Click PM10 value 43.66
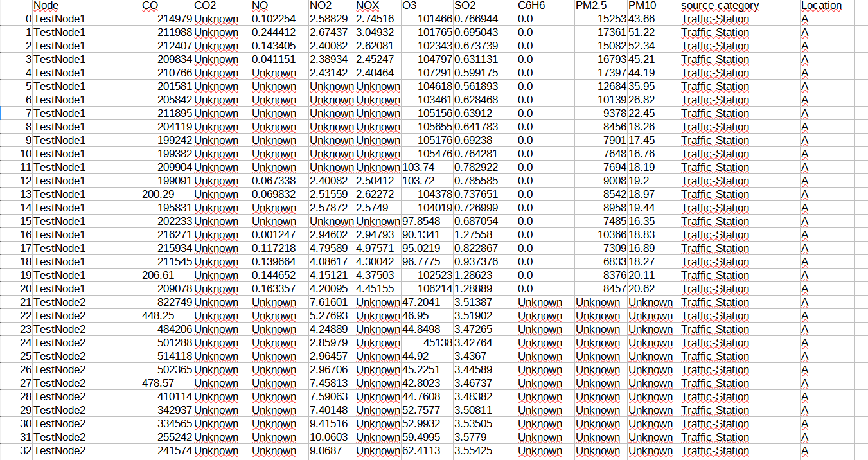 [x=653, y=19]
